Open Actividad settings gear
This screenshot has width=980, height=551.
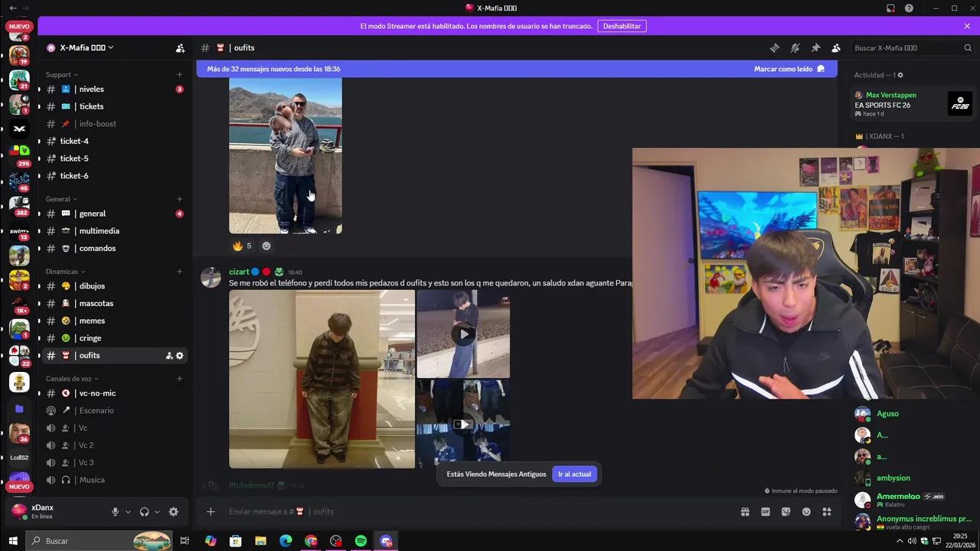900,75
